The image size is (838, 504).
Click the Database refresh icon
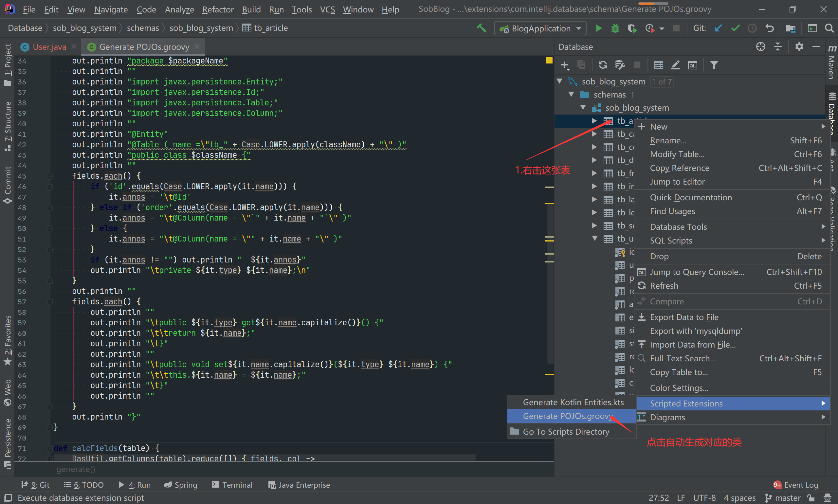[603, 65]
